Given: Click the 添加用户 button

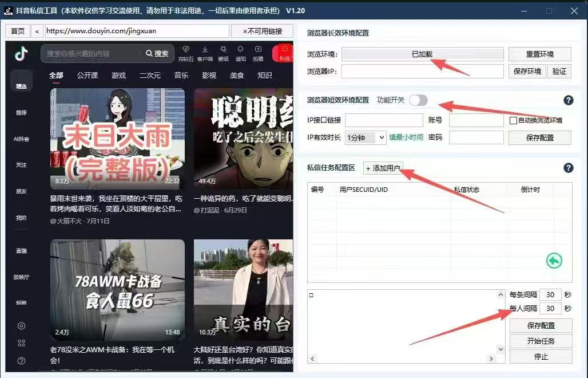Looking at the screenshot, I should tap(383, 168).
